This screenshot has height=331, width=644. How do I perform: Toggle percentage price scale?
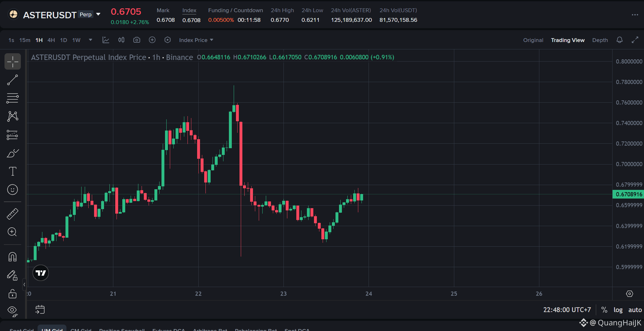click(604, 310)
